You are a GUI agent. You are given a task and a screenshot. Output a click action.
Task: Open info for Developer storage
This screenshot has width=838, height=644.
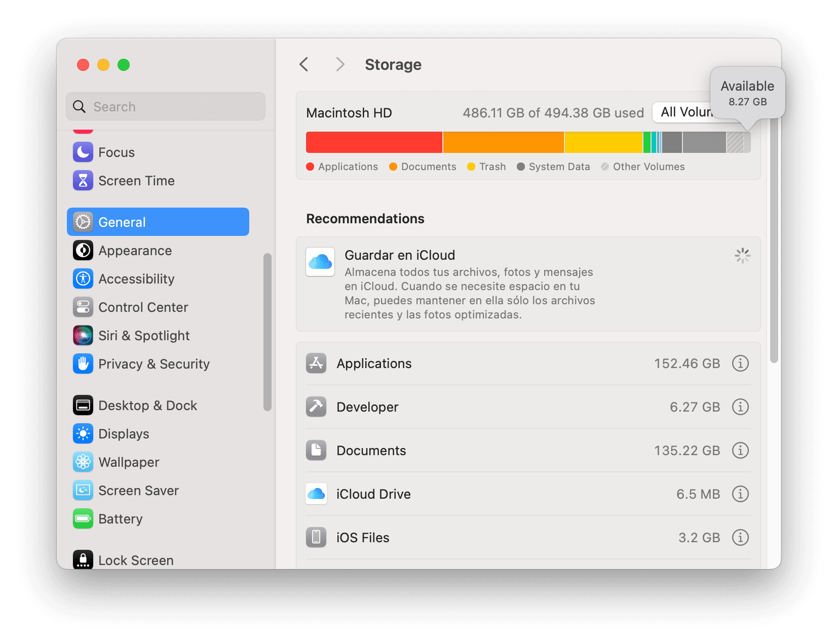tap(740, 407)
